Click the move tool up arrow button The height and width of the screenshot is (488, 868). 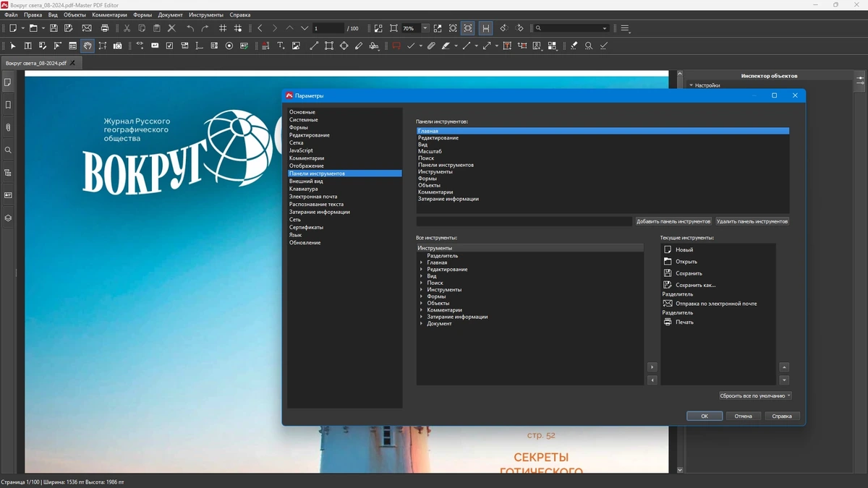(x=784, y=367)
